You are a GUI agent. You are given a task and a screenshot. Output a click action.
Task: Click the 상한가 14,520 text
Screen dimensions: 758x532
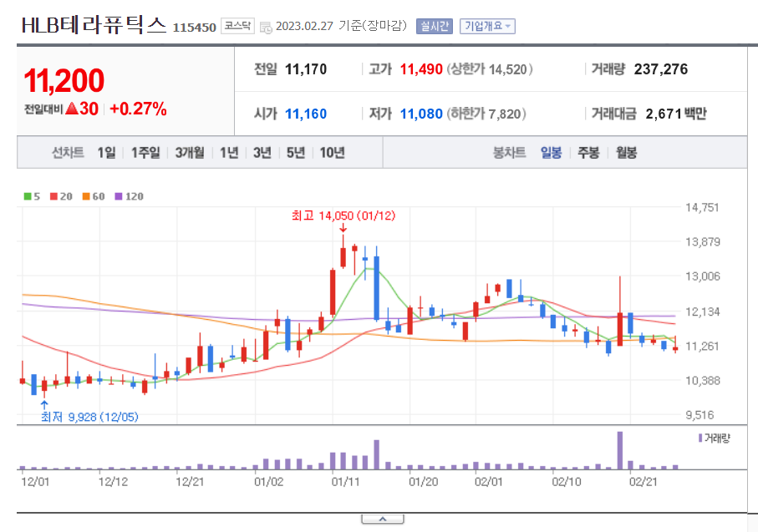pyautogui.click(x=489, y=69)
